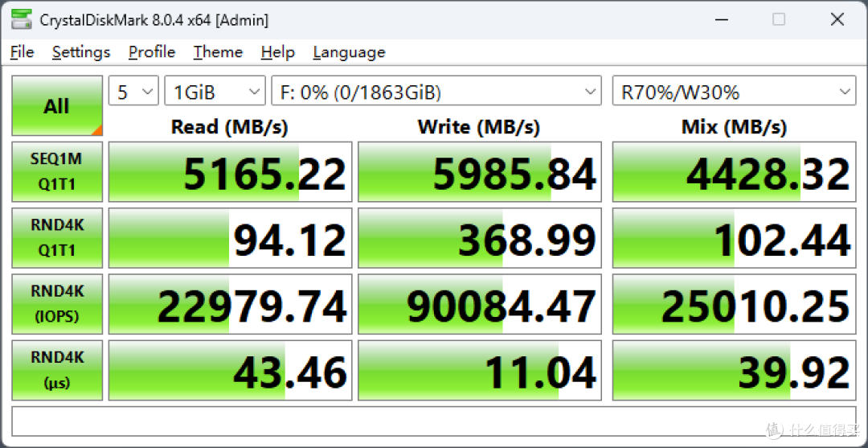Run the RND4K Q1T1 test
The width and height of the screenshot is (868, 448).
pyautogui.click(x=57, y=238)
